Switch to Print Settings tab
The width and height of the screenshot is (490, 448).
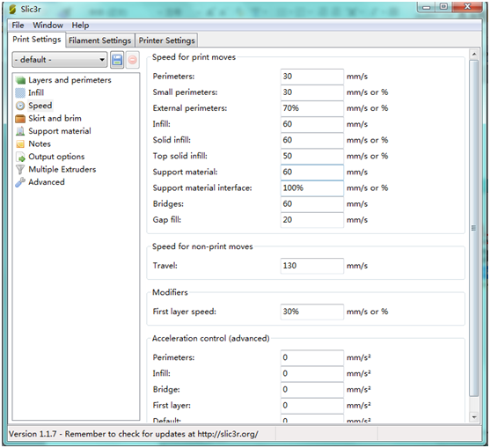[37, 40]
